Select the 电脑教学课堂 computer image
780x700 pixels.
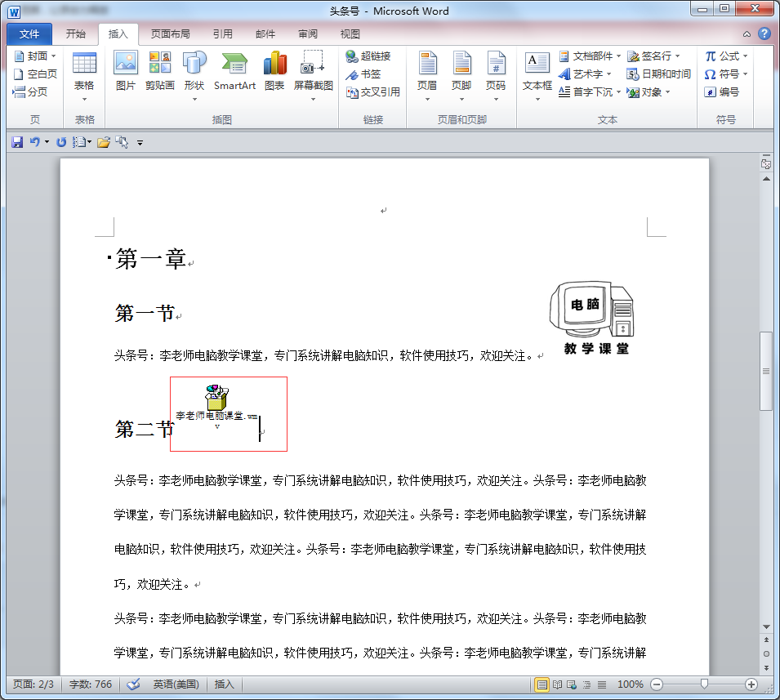[x=592, y=318]
